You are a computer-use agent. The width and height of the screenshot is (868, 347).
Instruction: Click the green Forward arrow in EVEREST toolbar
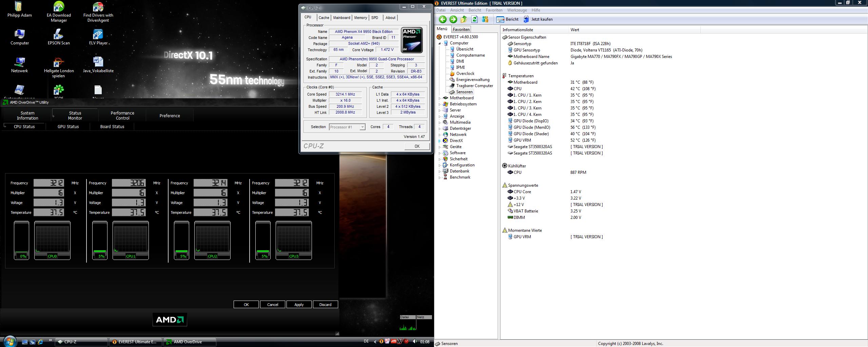pyautogui.click(x=453, y=19)
